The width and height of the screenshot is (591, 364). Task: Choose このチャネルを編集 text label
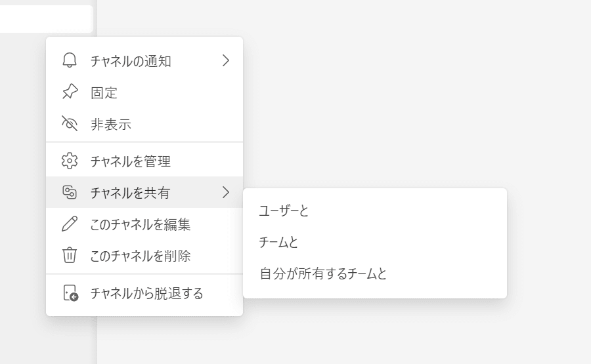coord(141,224)
